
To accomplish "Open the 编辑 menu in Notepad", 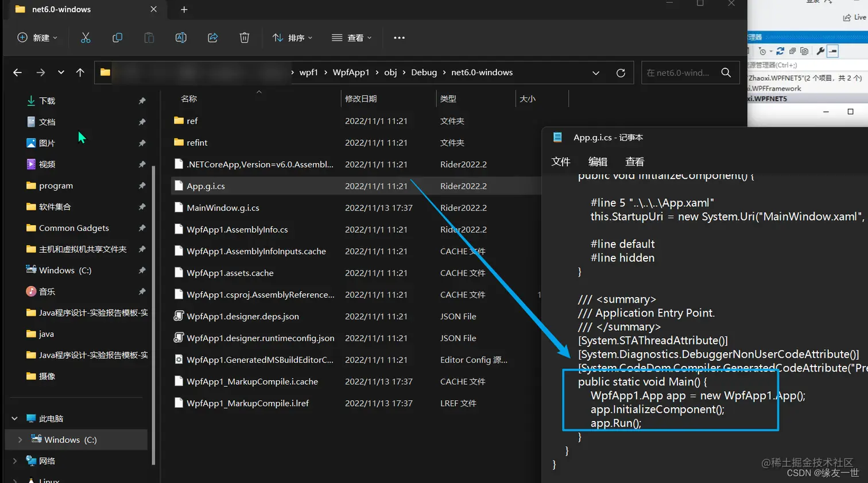I will [x=598, y=162].
